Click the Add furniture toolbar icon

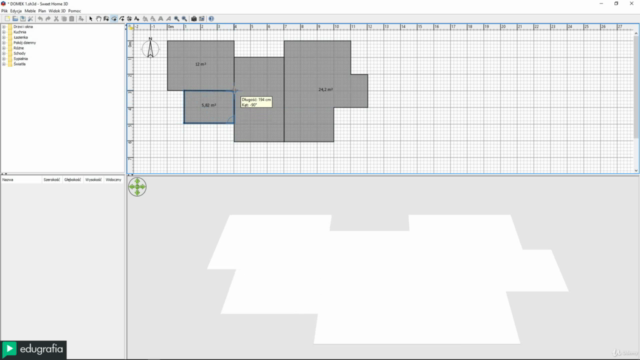pos(81,19)
